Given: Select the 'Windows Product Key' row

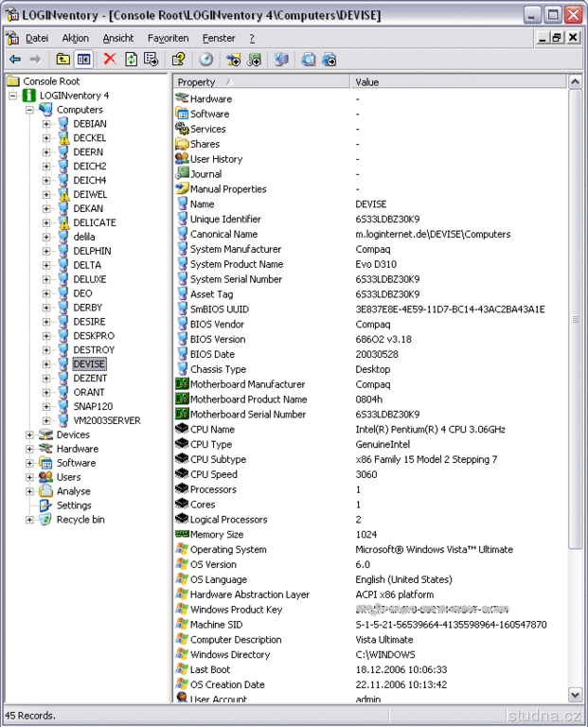Looking at the screenshot, I should pos(370,610).
